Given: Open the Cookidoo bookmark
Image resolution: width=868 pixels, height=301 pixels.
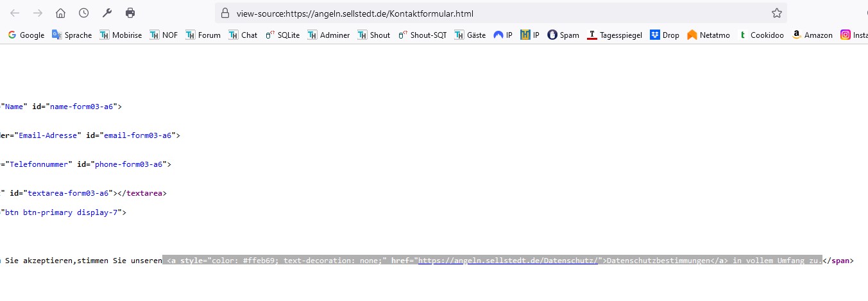Looking at the screenshot, I should point(762,35).
